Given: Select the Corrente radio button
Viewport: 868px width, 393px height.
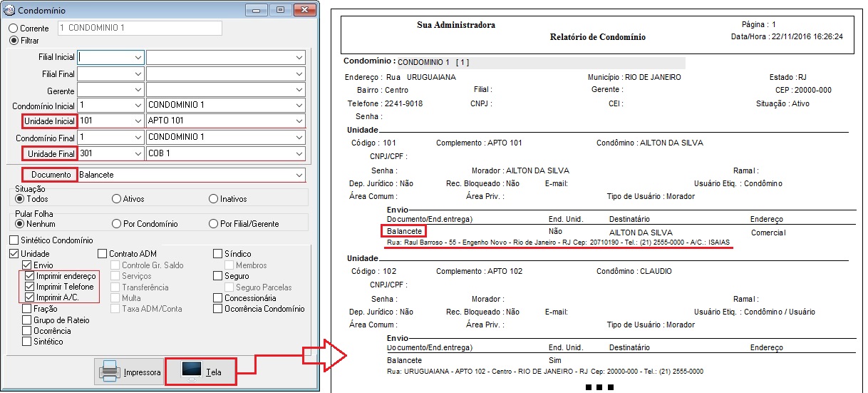Looking at the screenshot, I should [14, 29].
